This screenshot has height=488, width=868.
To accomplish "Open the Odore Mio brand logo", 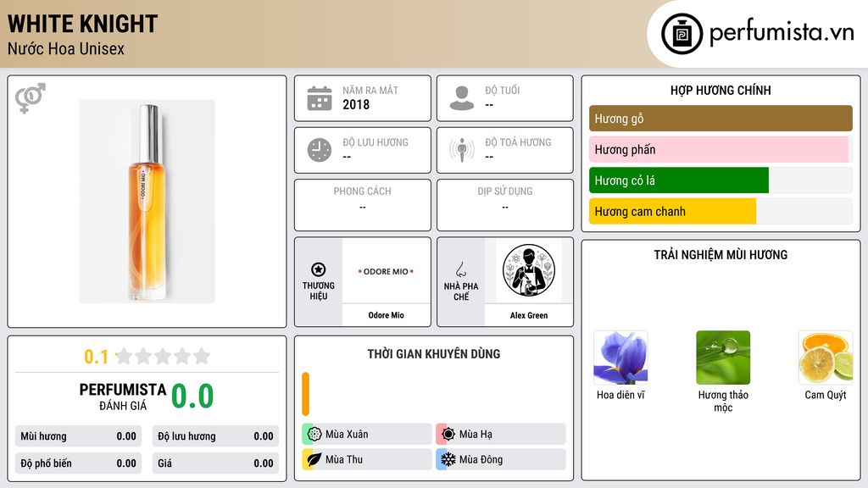I will 386,271.
